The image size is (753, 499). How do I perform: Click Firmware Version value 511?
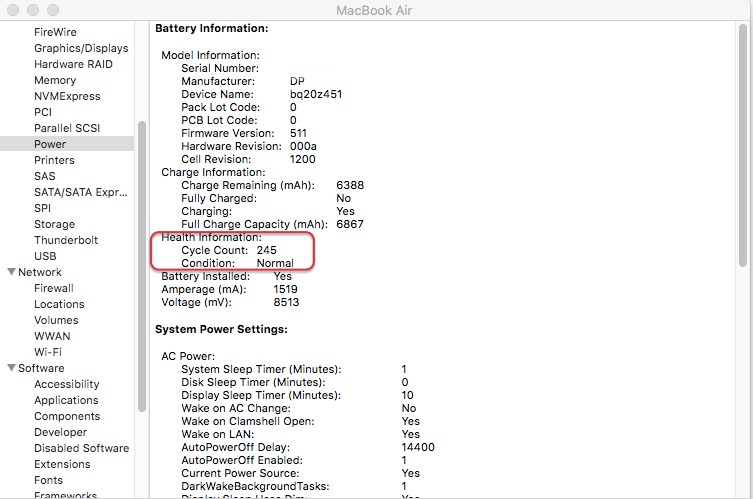[x=298, y=133]
